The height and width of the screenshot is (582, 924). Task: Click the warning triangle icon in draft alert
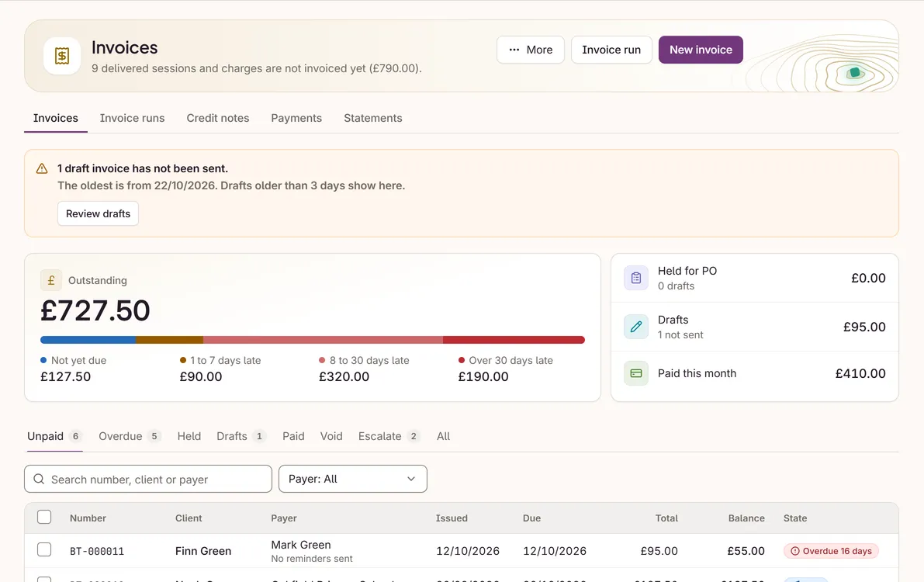click(42, 168)
